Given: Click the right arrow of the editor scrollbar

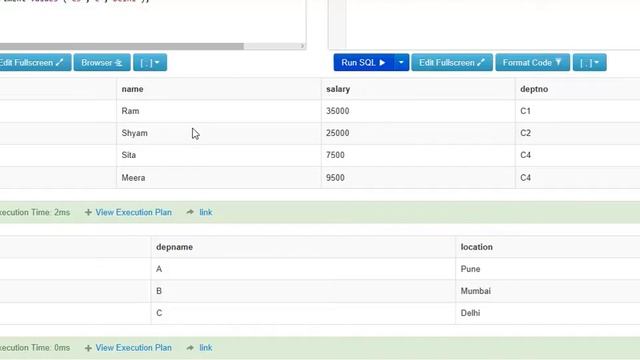Looking at the screenshot, I should [x=302, y=46].
